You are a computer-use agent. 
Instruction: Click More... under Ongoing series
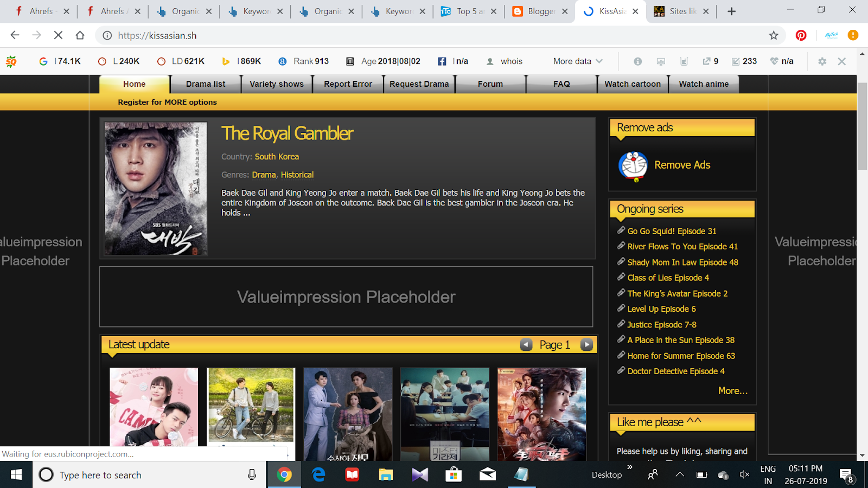click(733, 391)
